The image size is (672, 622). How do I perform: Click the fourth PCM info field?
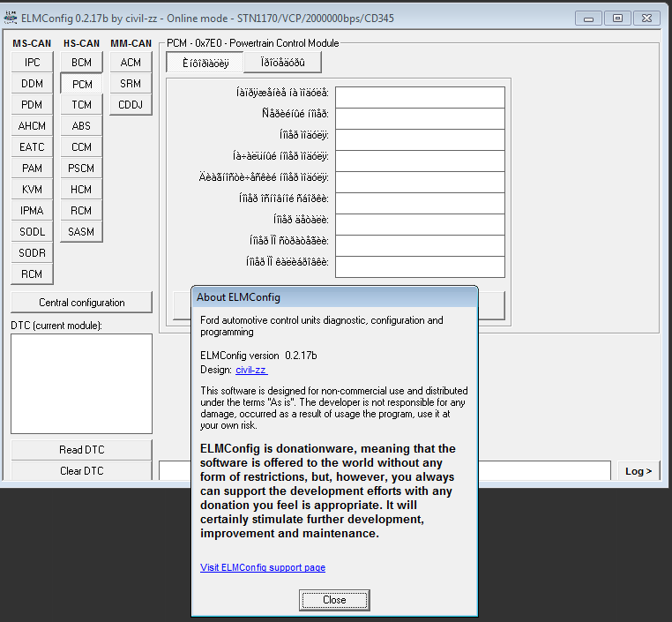click(420, 161)
